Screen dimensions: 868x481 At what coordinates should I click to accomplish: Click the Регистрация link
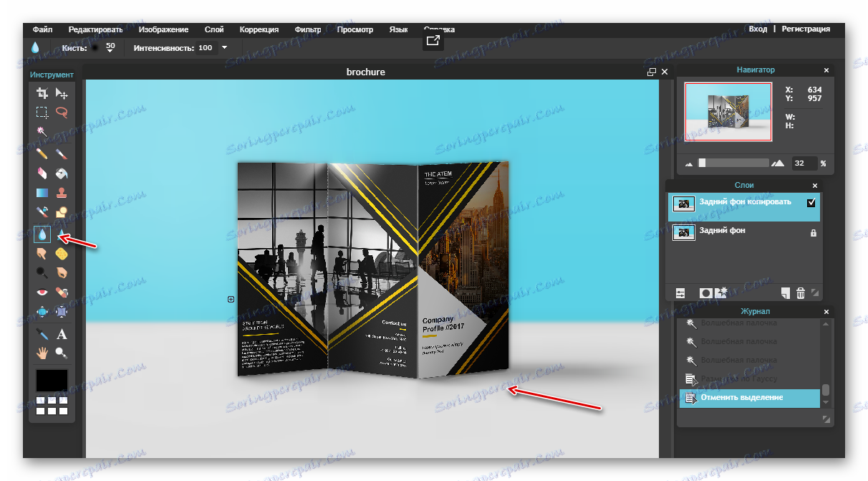coord(806,29)
